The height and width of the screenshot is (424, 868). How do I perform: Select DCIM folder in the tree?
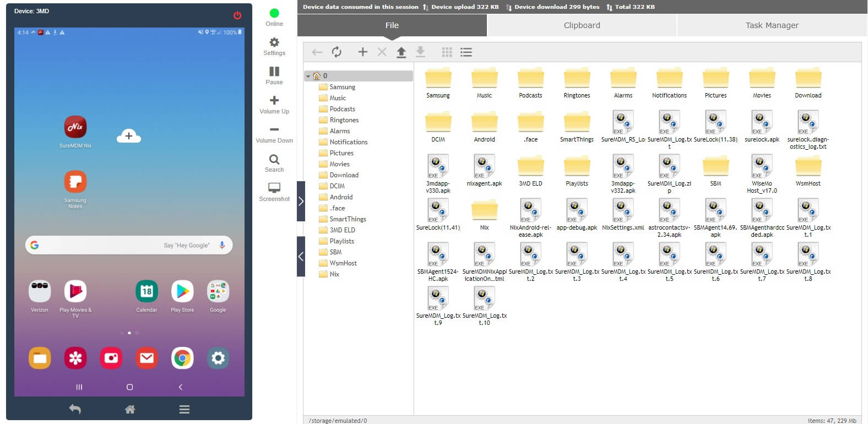pyautogui.click(x=332, y=186)
